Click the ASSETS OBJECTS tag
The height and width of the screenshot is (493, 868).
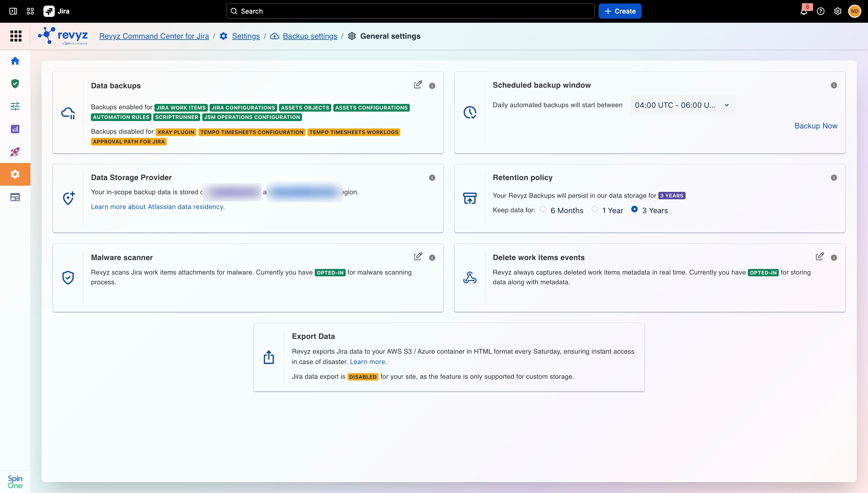(305, 108)
